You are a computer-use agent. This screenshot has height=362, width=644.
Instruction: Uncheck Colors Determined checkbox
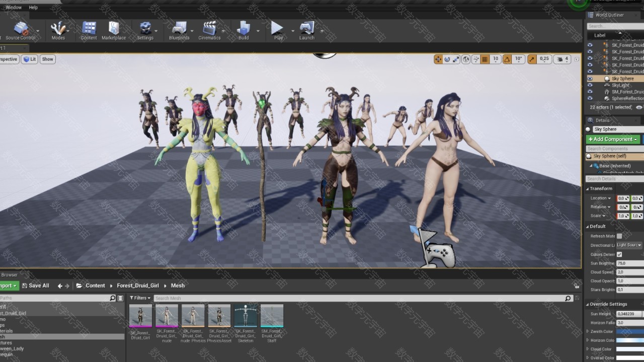coord(619,254)
